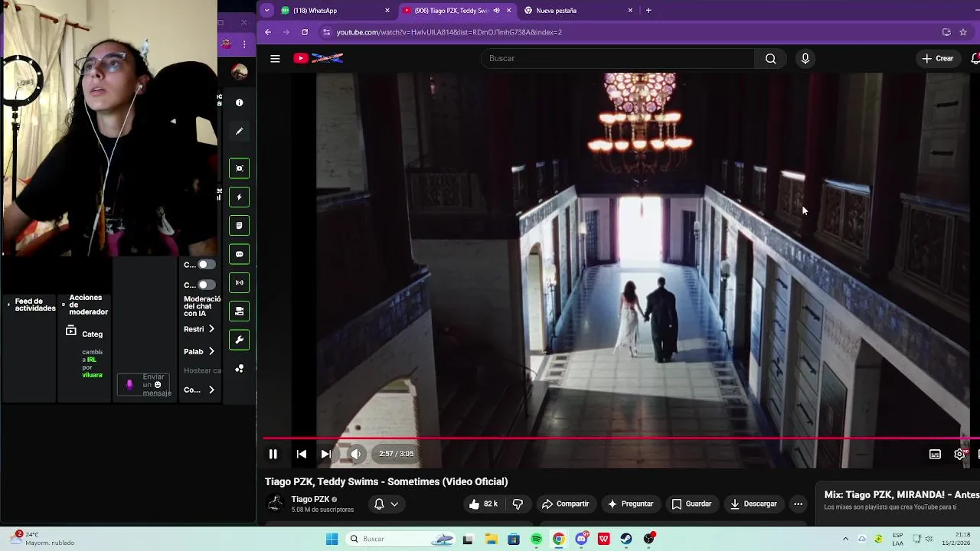Open a new browser tab
The width and height of the screenshot is (980, 551).
[x=648, y=11]
